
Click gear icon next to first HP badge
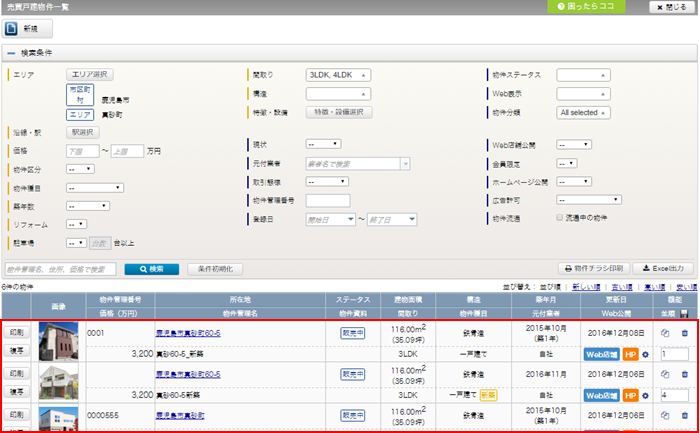tap(645, 354)
